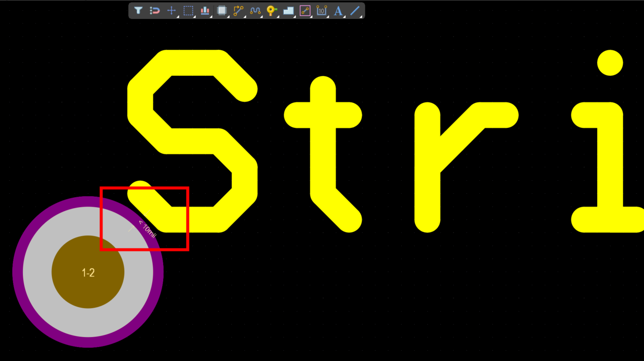Viewport: 644px width, 361px height.
Task: Select the Place Dimension tool
Action: pyautogui.click(x=322, y=10)
